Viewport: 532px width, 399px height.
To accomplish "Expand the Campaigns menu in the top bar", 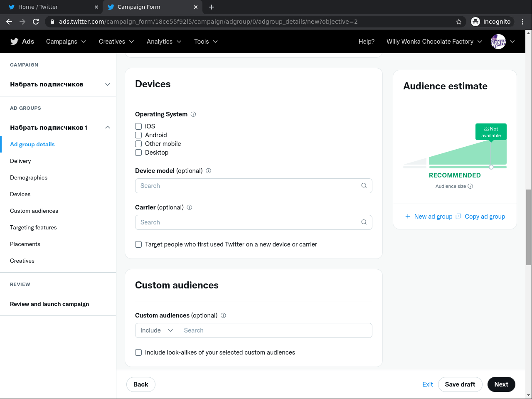I will (x=66, y=42).
